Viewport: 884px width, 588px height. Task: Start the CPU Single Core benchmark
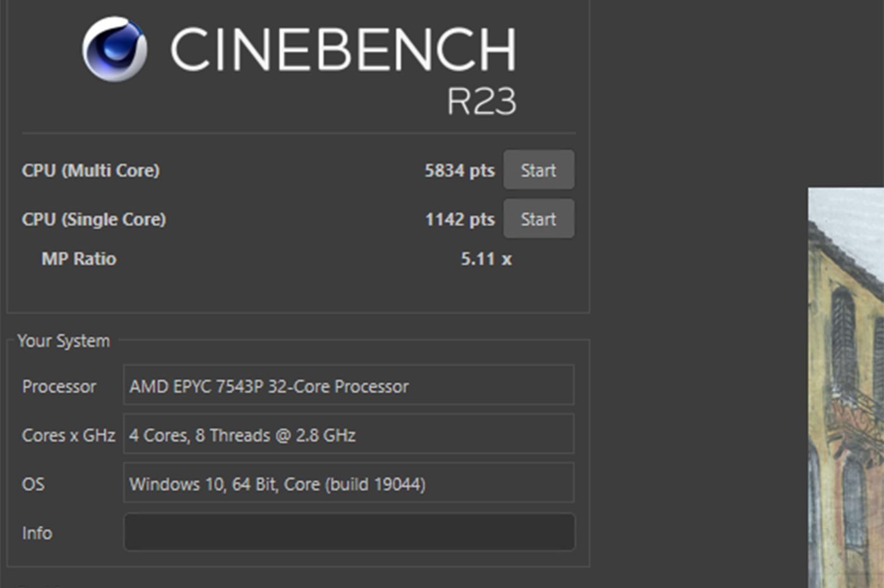point(539,219)
